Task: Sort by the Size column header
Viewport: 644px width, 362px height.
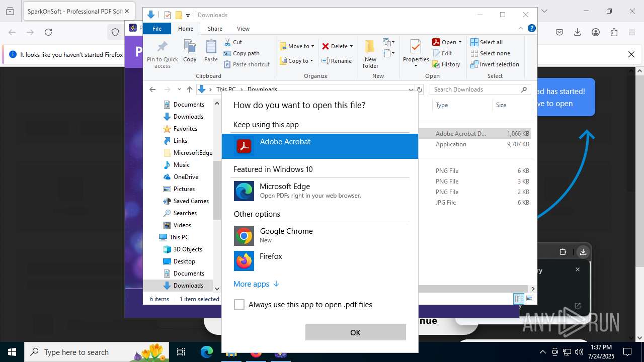Action: pyautogui.click(x=512, y=105)
